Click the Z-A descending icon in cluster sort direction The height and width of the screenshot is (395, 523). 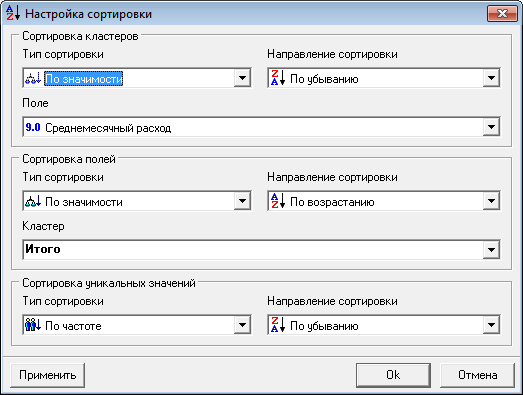point(278,78)
